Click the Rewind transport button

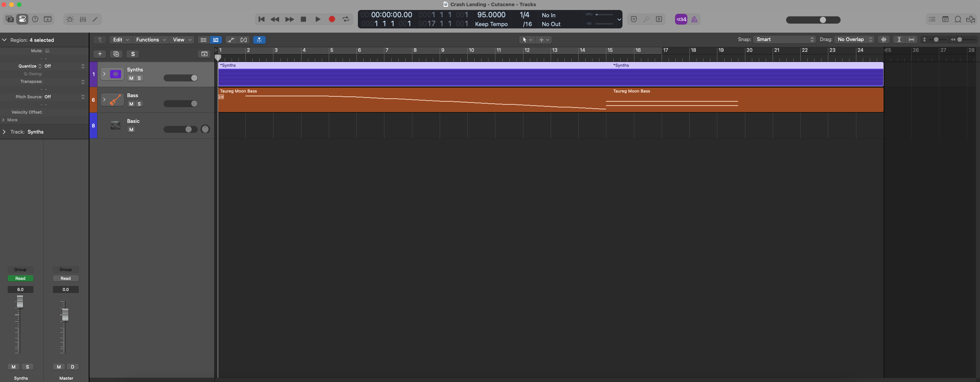275,19
